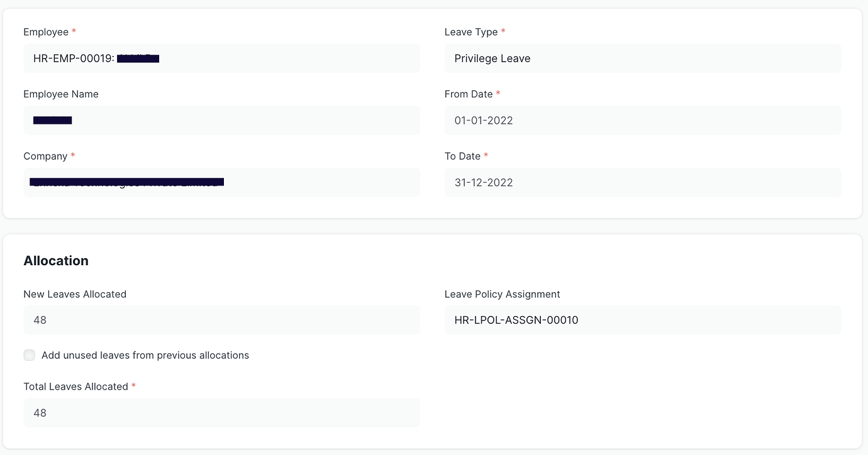This screenshot has width=868, height=455.
Task: Click the value 48 in Total Leaves Allocated
Action: (x=40, y=412)
